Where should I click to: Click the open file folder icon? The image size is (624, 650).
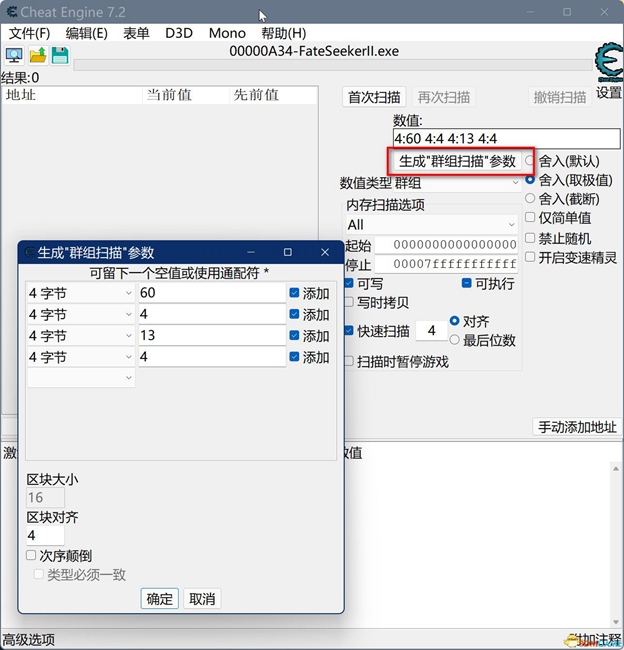pyautogui.click(x=38, y=54)
